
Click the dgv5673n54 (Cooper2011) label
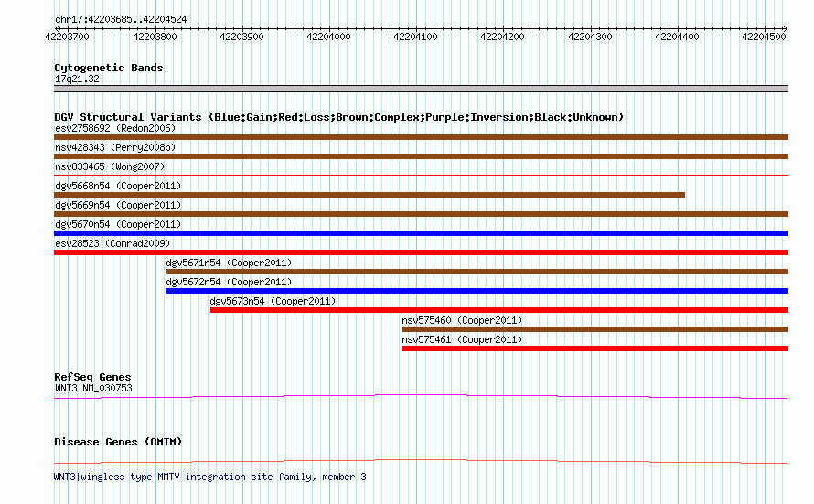coord(273,301)
